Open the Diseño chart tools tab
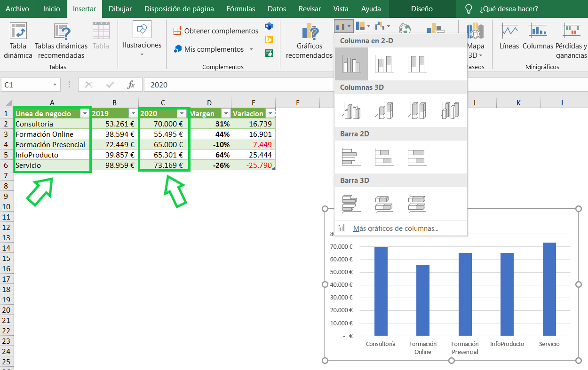The width and height of the screenshot is (588, 370). click(422, 9)
